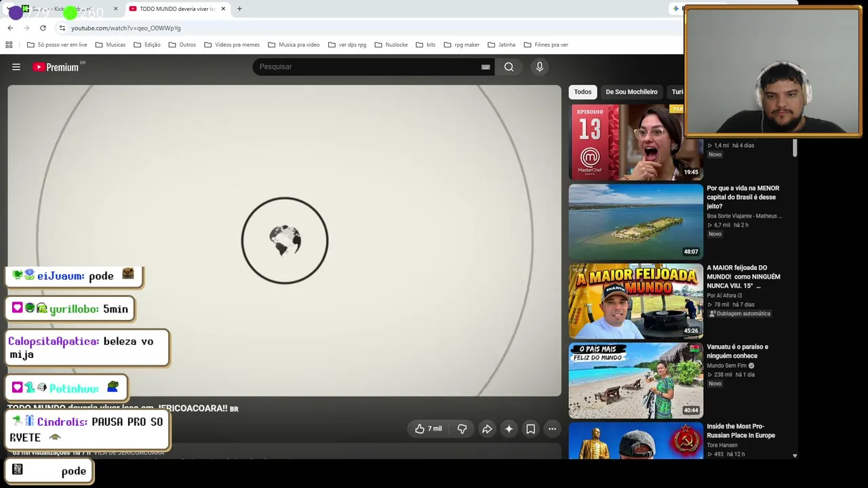Open the 'Só posso ver em live' bookmark folder
The width and height of the screenshot is (868, 488).
(x=57, y=45)
